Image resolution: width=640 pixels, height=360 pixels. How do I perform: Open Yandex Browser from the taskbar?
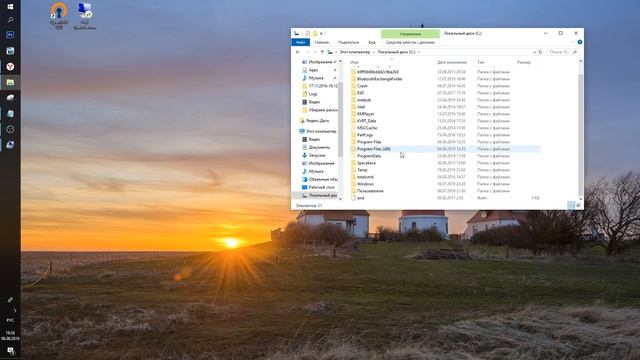(10, 67)
